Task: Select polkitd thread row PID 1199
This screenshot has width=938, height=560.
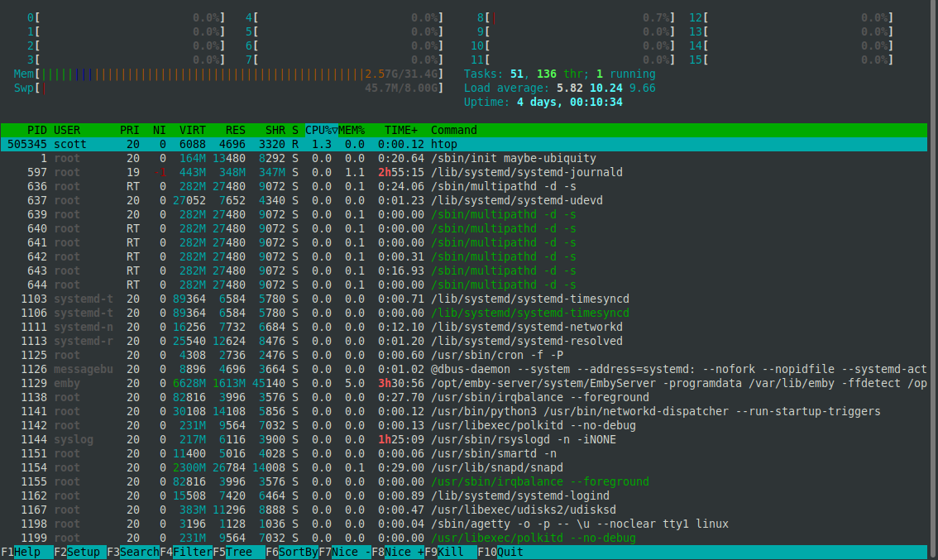Action: click(463, 538)
